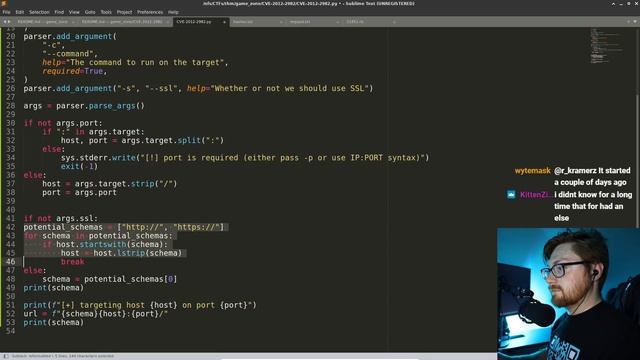Close the Sublime Text window
The height and width of the screenshot is (360, 640).
636,3
